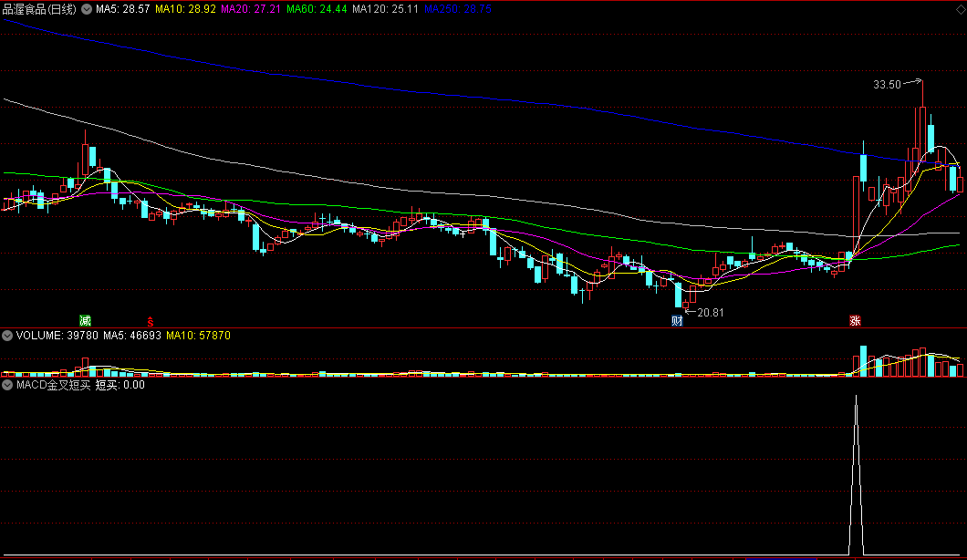Image resolution: width=967 pixels, height=560 pixels.
Task: Click the 短买: 0.00 value
Action: [x=120, y=385]
